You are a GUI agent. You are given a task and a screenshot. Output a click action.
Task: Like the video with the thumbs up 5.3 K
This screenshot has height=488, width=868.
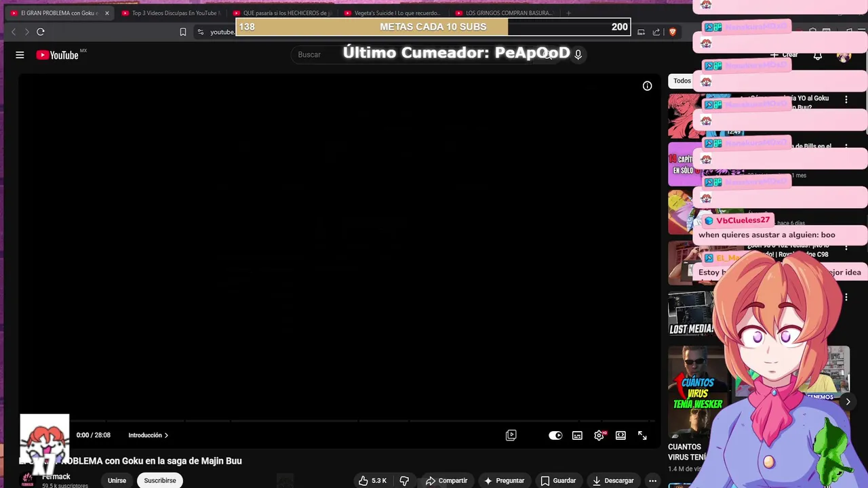tap(372, 481)
